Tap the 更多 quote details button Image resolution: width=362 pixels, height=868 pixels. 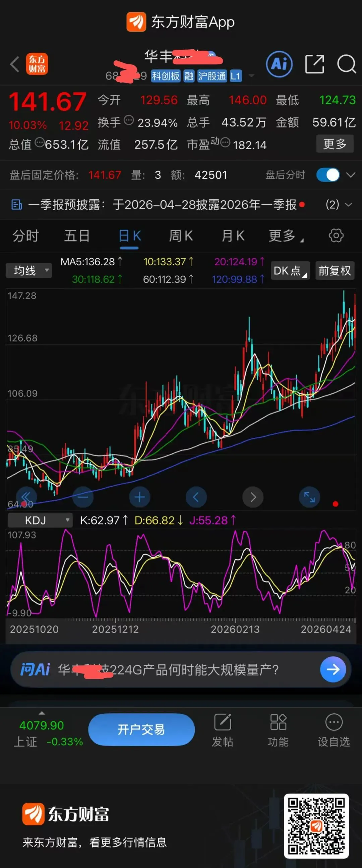click(x=335, y=144)
